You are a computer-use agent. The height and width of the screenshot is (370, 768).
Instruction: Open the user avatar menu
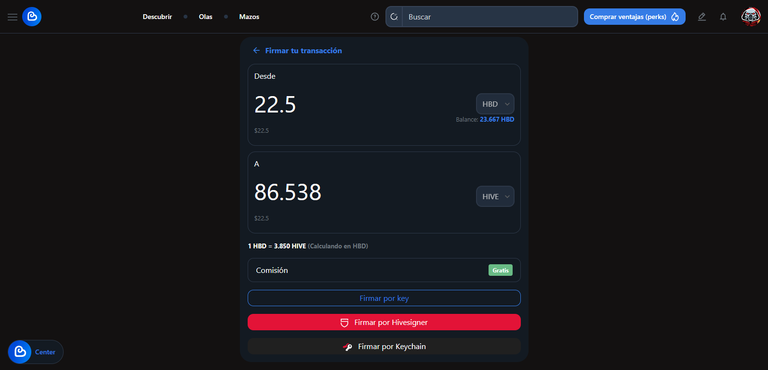(x=750, y=17)
